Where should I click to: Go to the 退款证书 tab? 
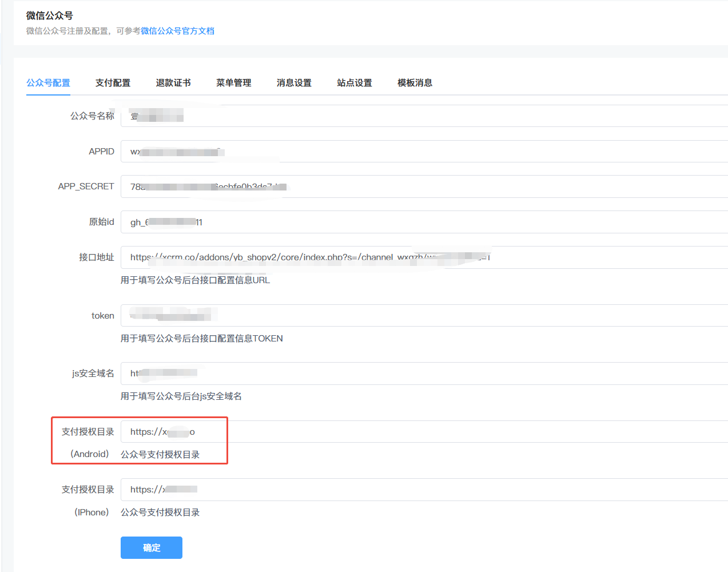[x=173, y=83]
